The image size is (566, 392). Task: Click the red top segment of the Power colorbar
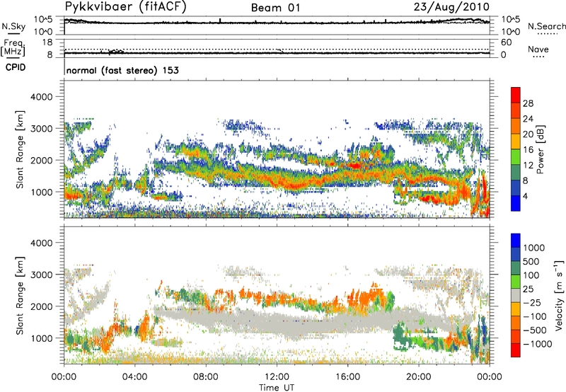[x=516, y=95]
